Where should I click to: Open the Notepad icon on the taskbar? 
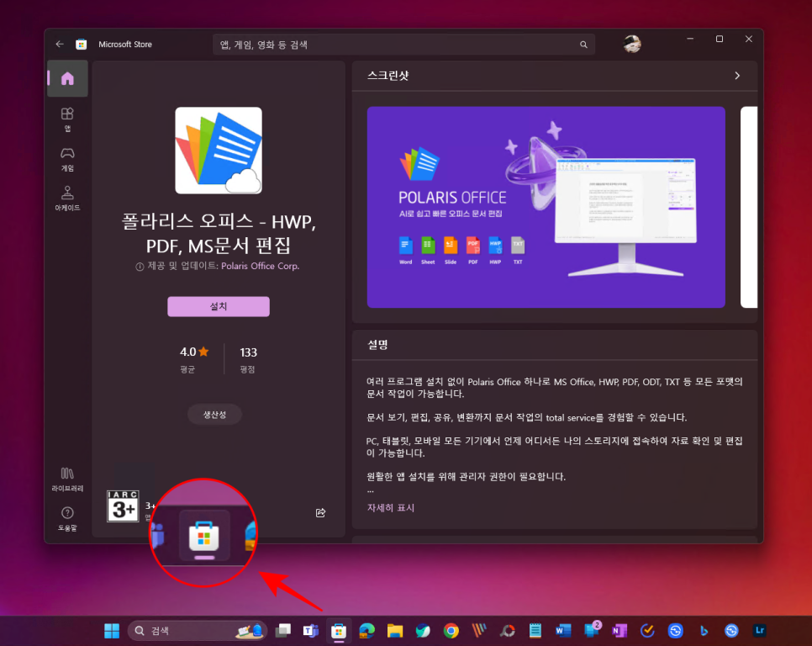coord(535,631)
